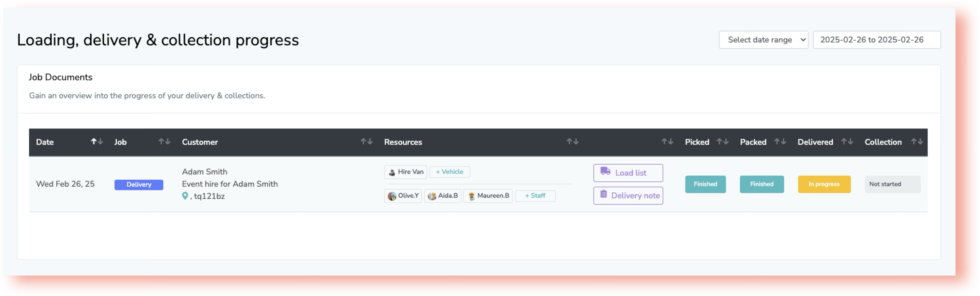Click the customer name Adam Smith

click(x=205, y=172)
